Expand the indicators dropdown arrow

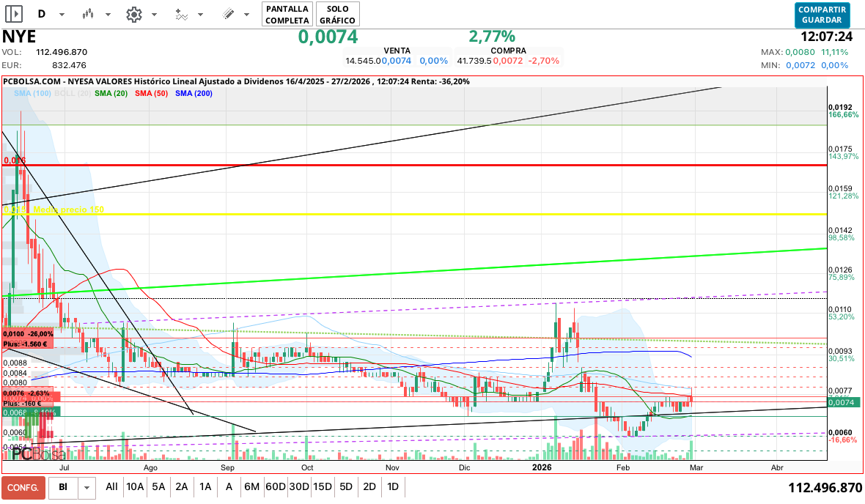coord(200,15)
